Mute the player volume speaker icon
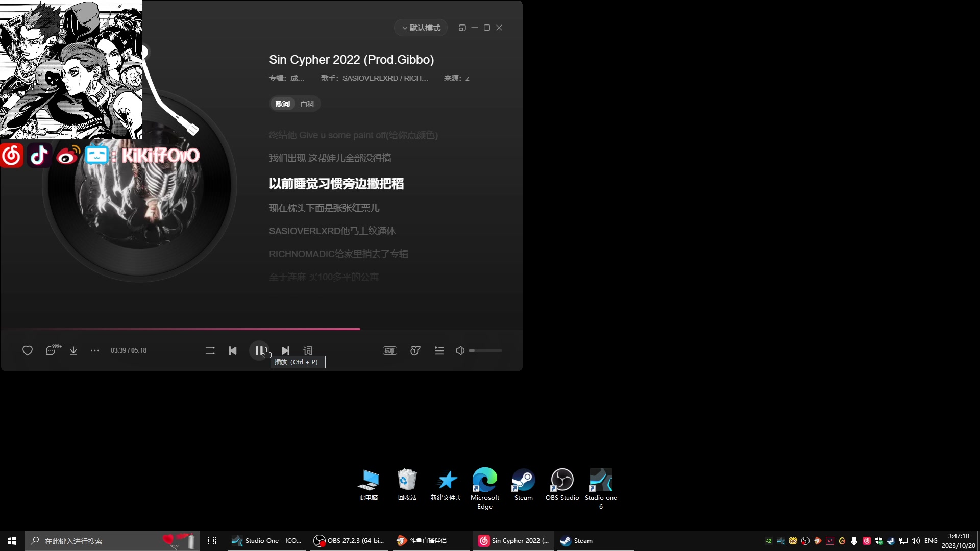Viewport: 980px width, 551px height. click(x=460, y=350)
